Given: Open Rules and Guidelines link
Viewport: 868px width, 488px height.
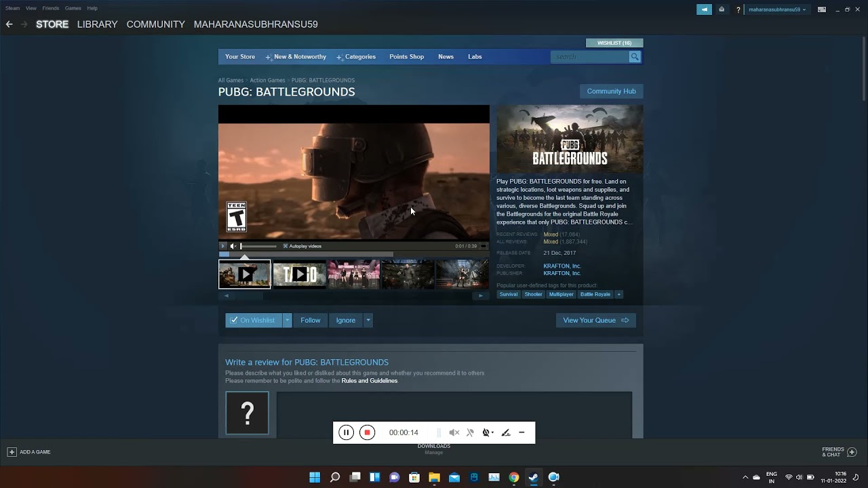Looking at the screenshot, I should tap(370, 381).
